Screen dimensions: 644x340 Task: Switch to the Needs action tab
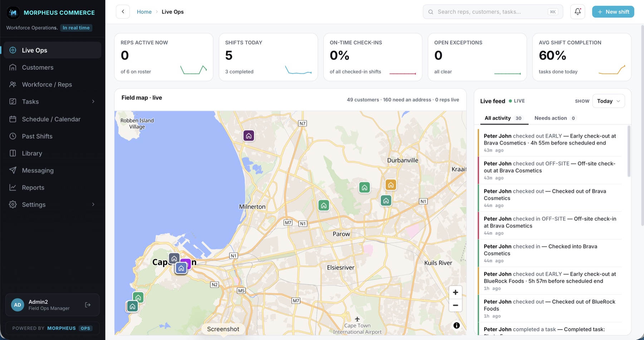[555, 118]
